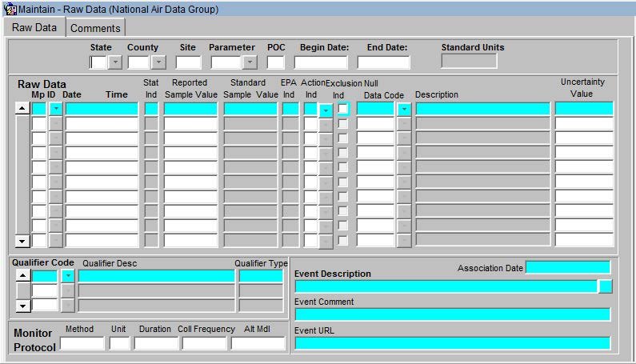
Task: Click the Event URL field
Action: [x=453, y=343]
